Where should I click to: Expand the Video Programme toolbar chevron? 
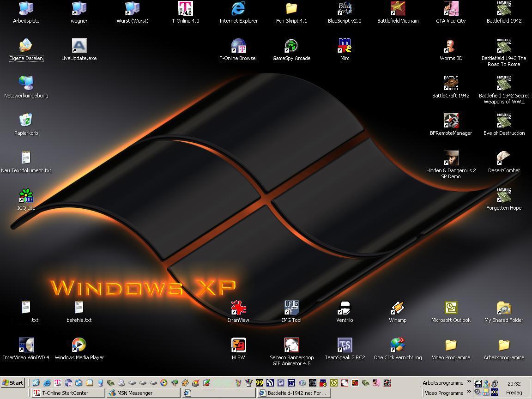pyautogui.click(x=469, y=392)
